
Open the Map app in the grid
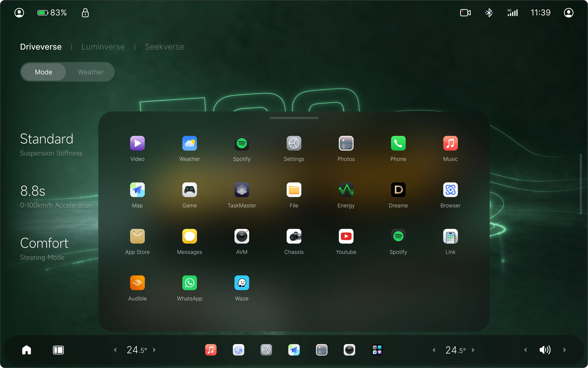(137, 190)
